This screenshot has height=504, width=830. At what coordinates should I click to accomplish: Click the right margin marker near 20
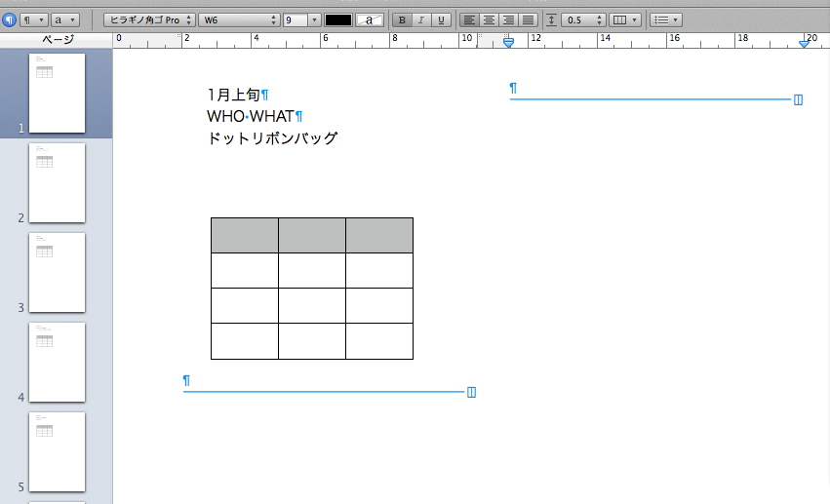click(805, 43)
